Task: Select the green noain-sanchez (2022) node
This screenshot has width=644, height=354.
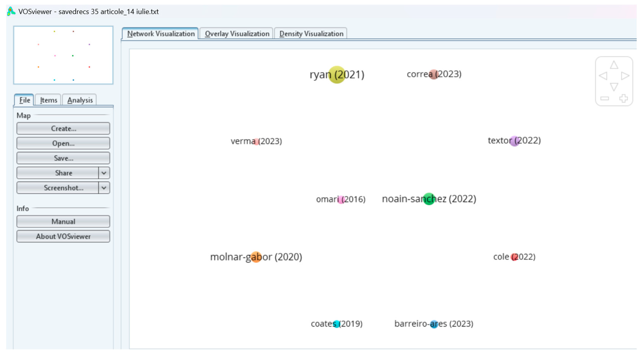Action: pos(429,199)
